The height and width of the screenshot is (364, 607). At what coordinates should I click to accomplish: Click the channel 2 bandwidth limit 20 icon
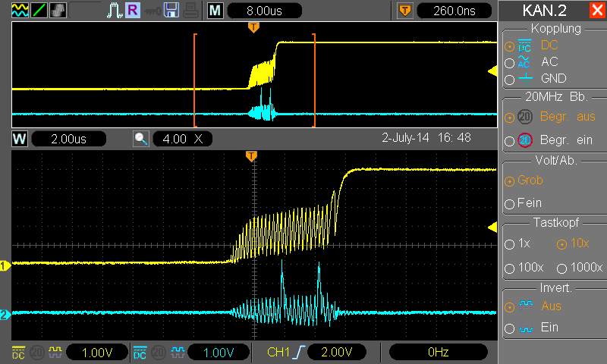pyautogui.click(x=159, y=352)
